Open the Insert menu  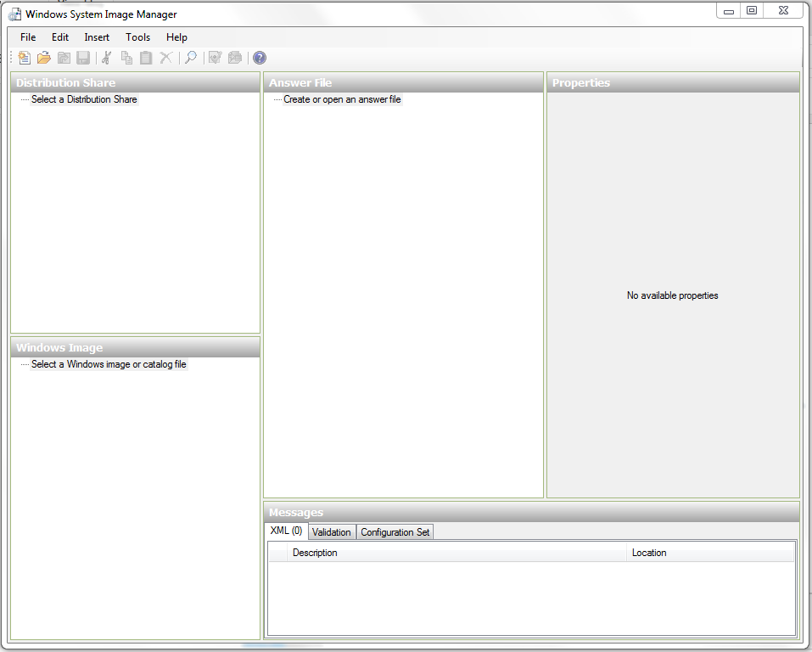(97, 37)
